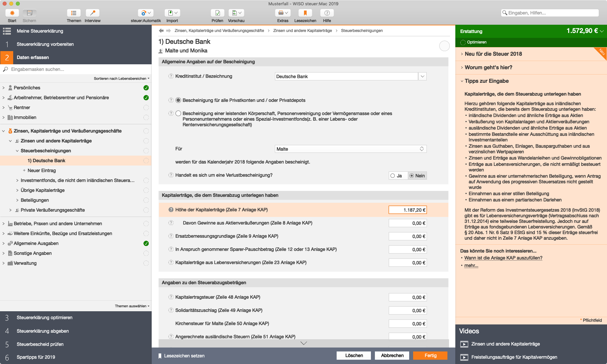Open the Themen list icon

pyautogui.click(x=74, y=13)
